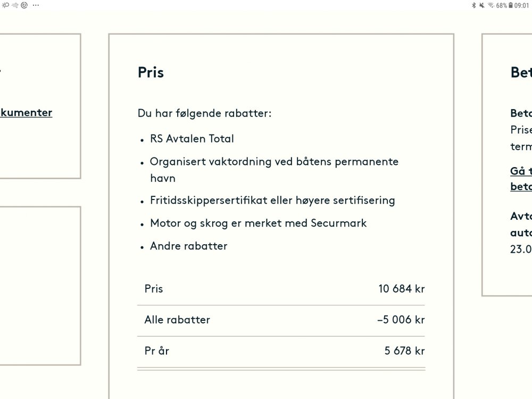
Task: Tap the circular power notification icon
Action: click(x=24, y=5)
